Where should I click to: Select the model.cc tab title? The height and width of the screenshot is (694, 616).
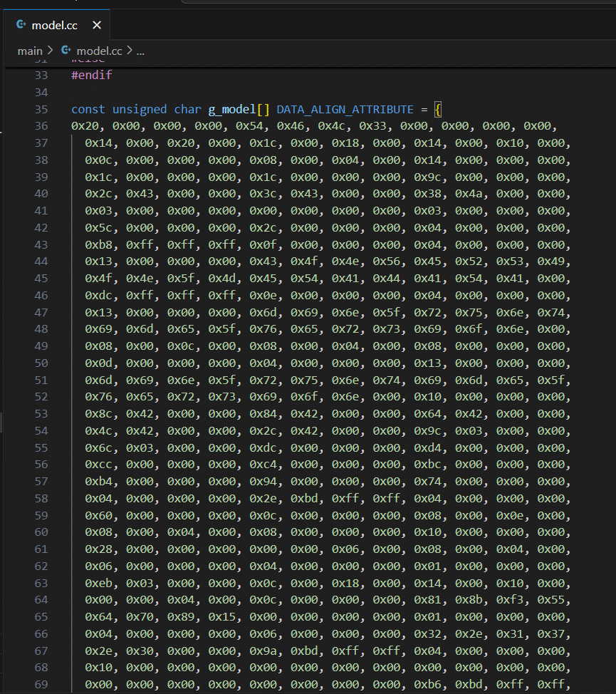[55, 26]
